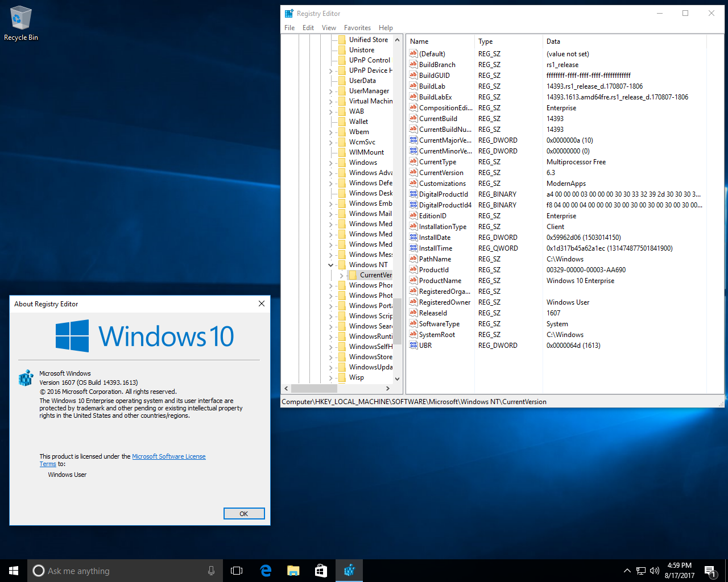Image resolution: width=728 pixels, height=582 pixels.
Task: Expand the UPnP Device Host key
Action: point(330,70)
